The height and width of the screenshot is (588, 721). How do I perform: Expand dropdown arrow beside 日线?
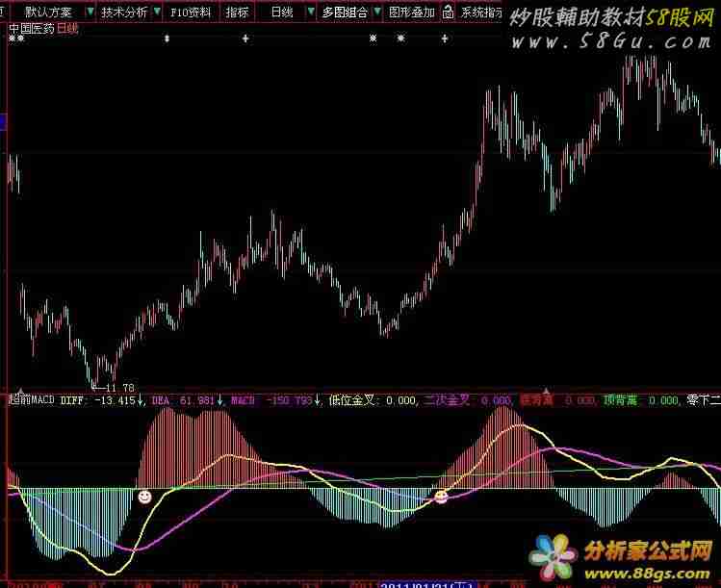tap(311, 12)
